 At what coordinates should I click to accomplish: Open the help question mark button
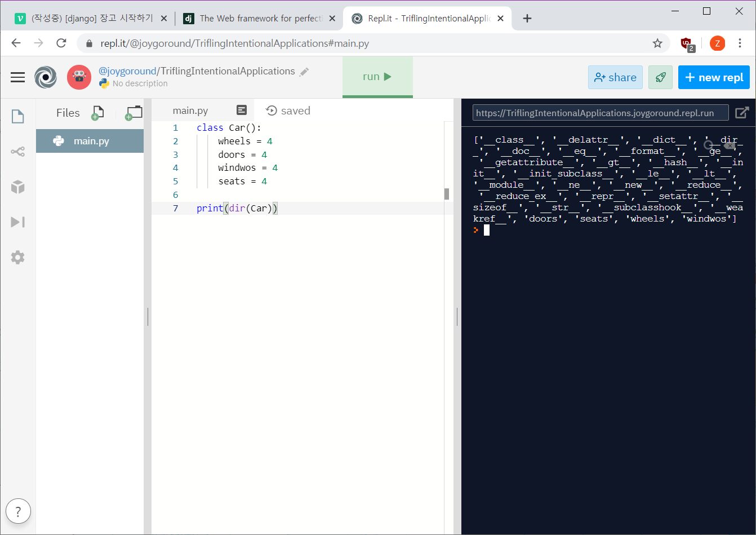(18, 511)
